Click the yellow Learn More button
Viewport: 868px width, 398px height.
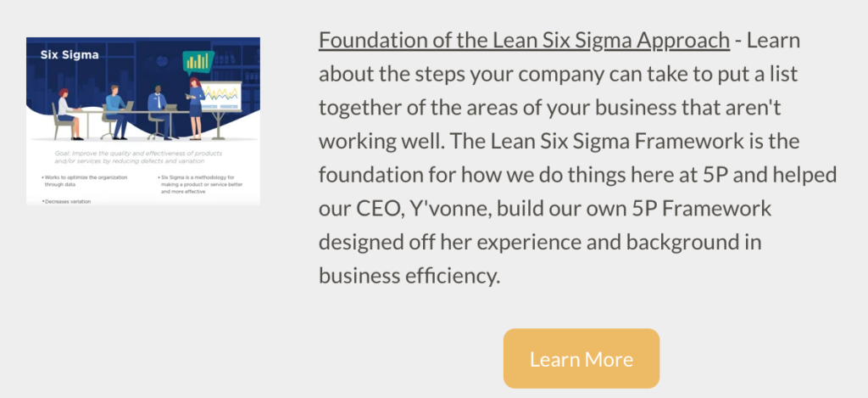(x=581, y=359)
